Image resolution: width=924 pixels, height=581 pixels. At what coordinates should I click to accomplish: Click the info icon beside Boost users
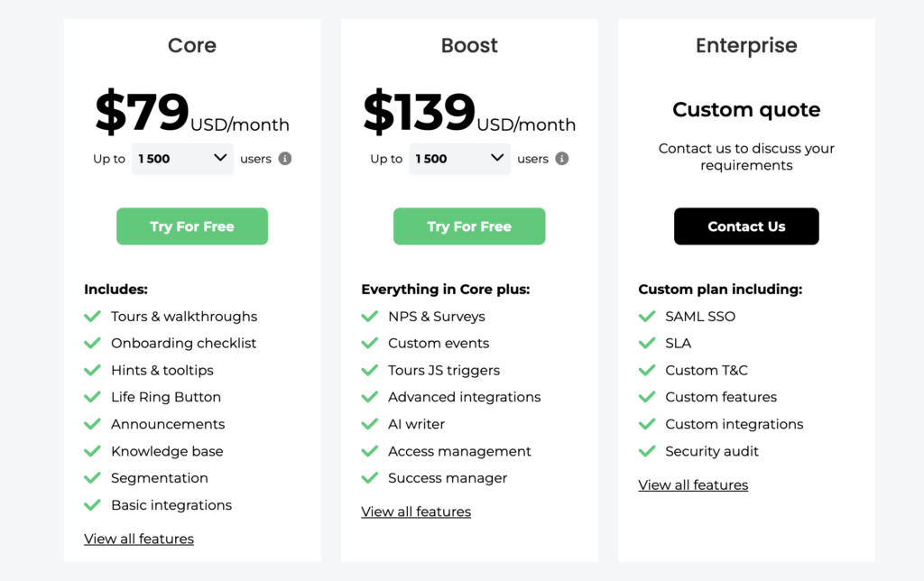pyautogui.click(x=562, y=159)
